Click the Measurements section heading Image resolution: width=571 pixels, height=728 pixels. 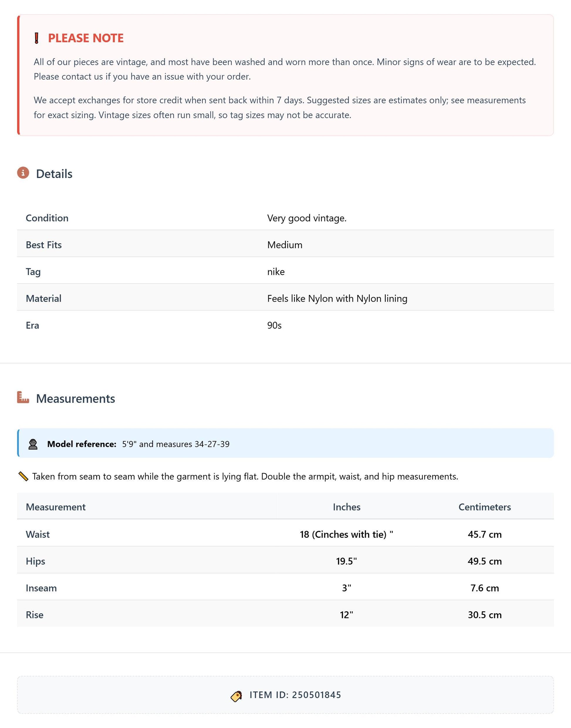pyautogui.click(x=75, y=398)
